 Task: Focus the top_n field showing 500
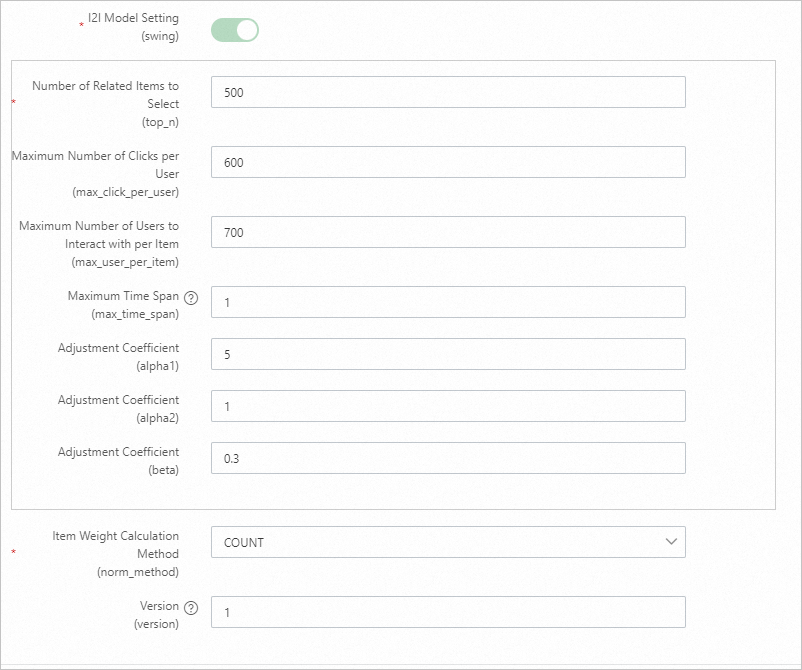pyautogui.click(x=448, y=92)
